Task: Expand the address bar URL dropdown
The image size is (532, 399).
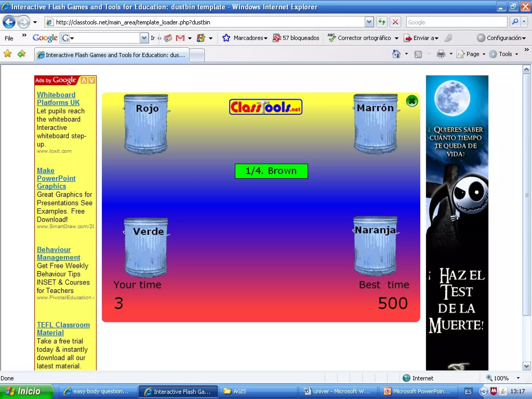Action: [369, 22]
